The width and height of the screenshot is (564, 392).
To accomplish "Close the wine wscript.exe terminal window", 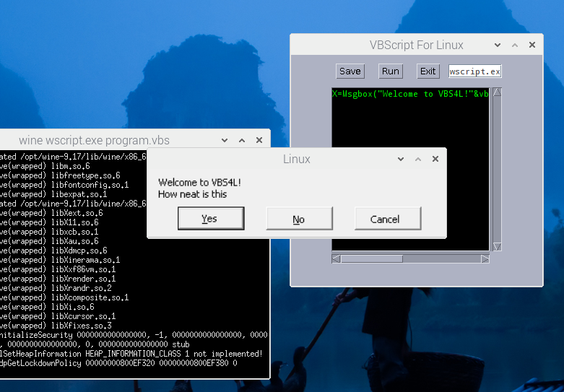I will pos(259,140).
